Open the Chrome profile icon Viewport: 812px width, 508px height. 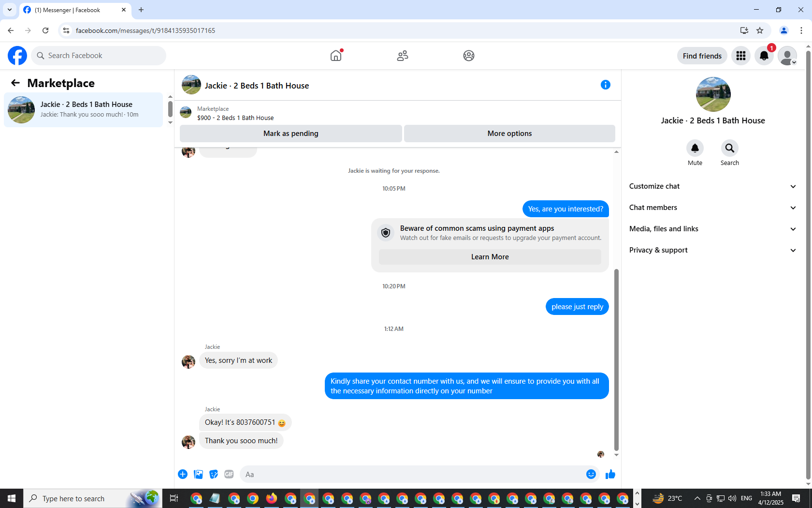(x=784, y=30)
